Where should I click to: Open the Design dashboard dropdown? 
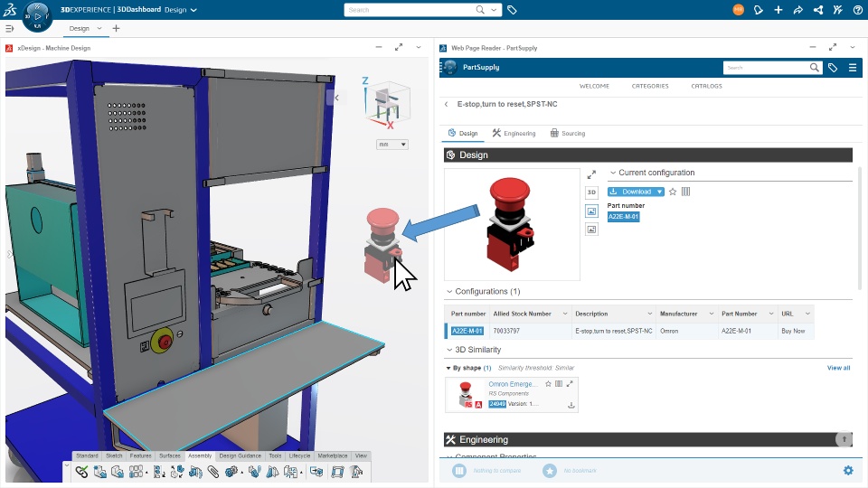click(193, 10)
